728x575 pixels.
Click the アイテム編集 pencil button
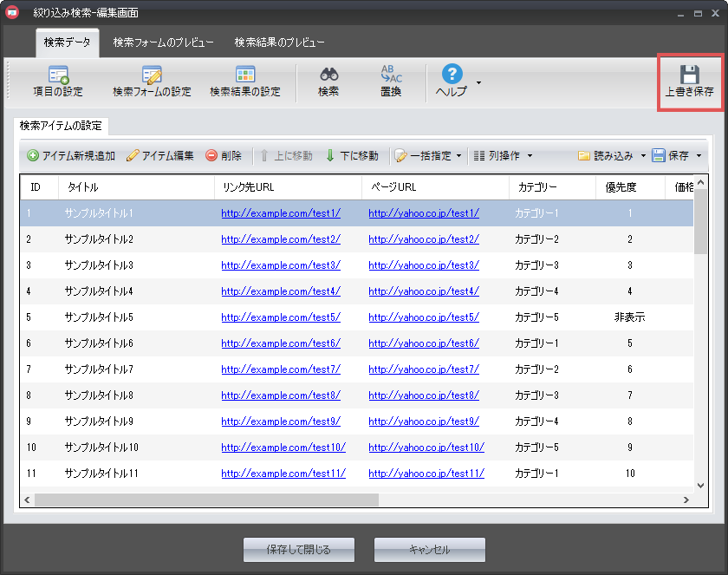[x=160, y=156]
